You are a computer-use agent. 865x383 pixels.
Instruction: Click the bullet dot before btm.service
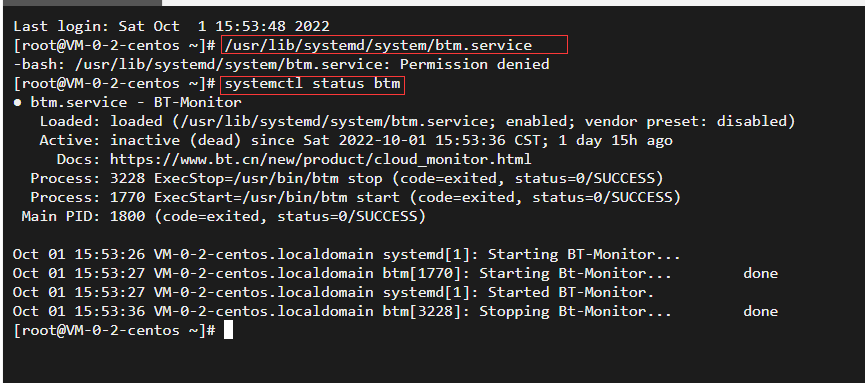(x=17, y=103)
